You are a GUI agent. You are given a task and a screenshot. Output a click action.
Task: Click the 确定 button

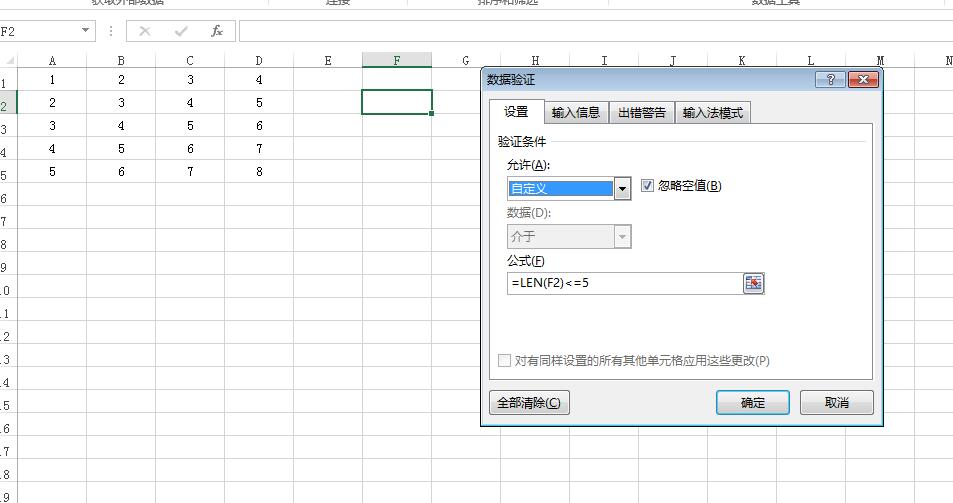click(752, 403)
